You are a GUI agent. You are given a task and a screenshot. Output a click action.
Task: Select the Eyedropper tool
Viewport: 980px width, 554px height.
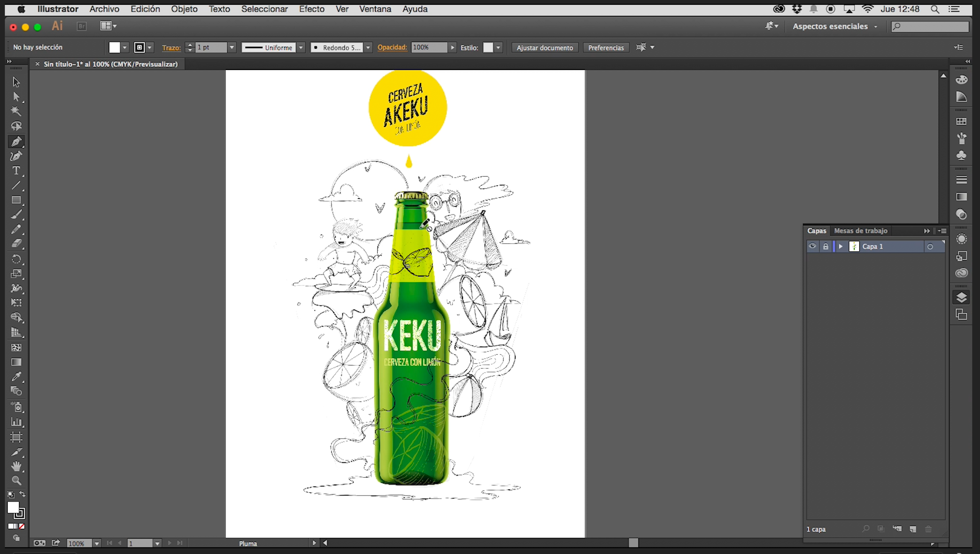pyautogui.click(x=16, y=376)
